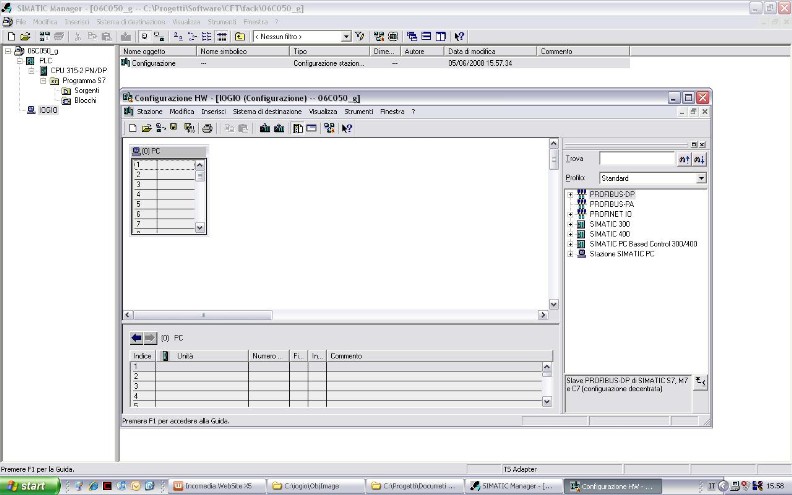Expand SIMATIC PC Based Control 300/400 node
This screenshot has height=495, width=792.
570,244
